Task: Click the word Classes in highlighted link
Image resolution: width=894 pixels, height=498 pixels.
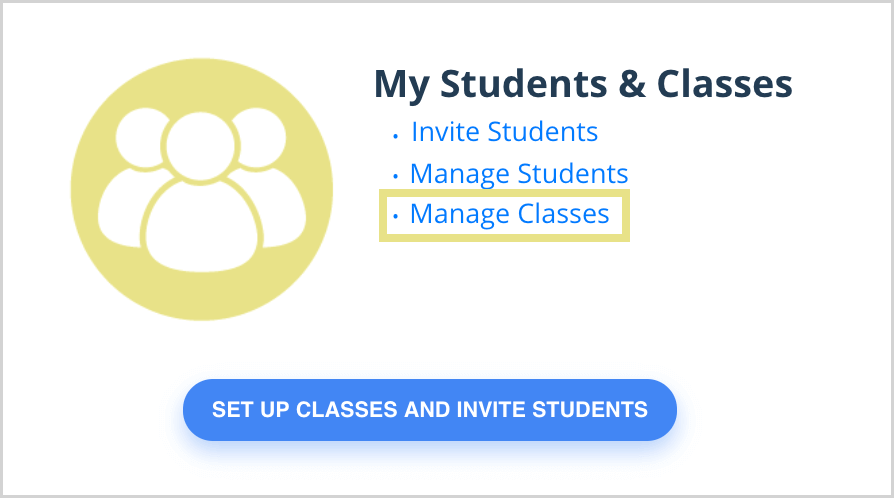Action: [563, 214]
